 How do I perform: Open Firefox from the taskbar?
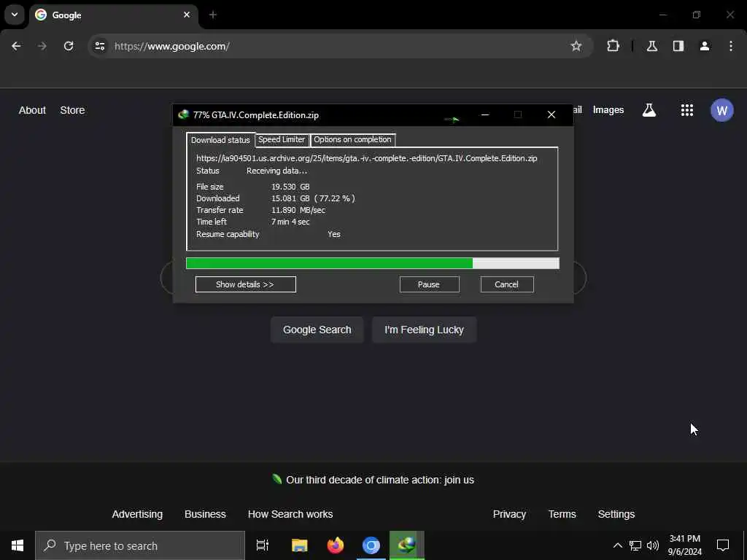(x=336, y=545)
